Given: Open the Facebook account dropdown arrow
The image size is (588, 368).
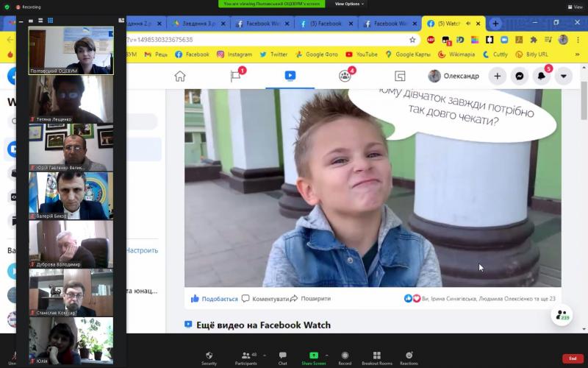Looking at the screenshot, I should [x=563, y=77].
